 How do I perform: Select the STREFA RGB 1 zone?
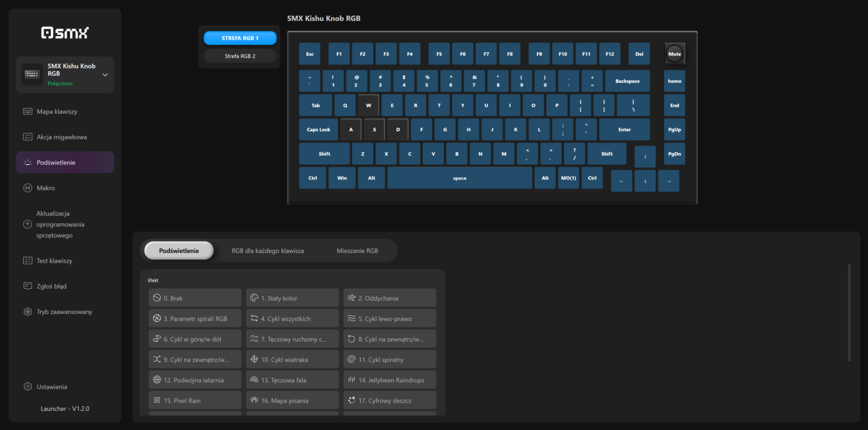[x=240, y=38]
